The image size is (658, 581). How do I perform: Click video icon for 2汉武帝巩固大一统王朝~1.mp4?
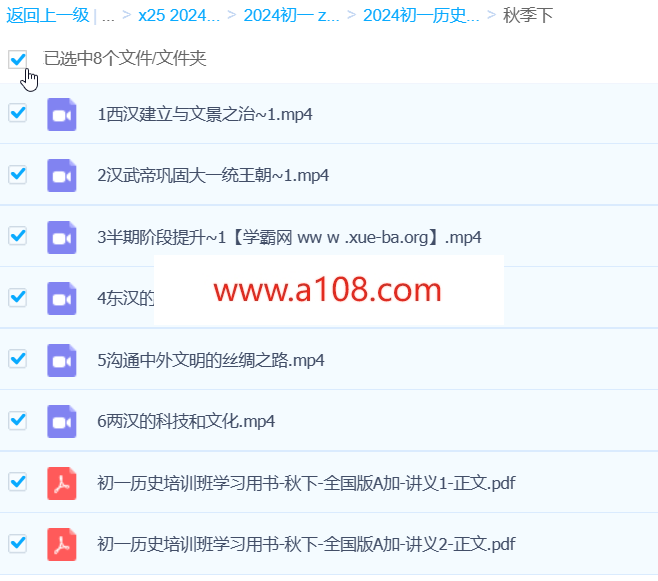[x=62, y=175]
